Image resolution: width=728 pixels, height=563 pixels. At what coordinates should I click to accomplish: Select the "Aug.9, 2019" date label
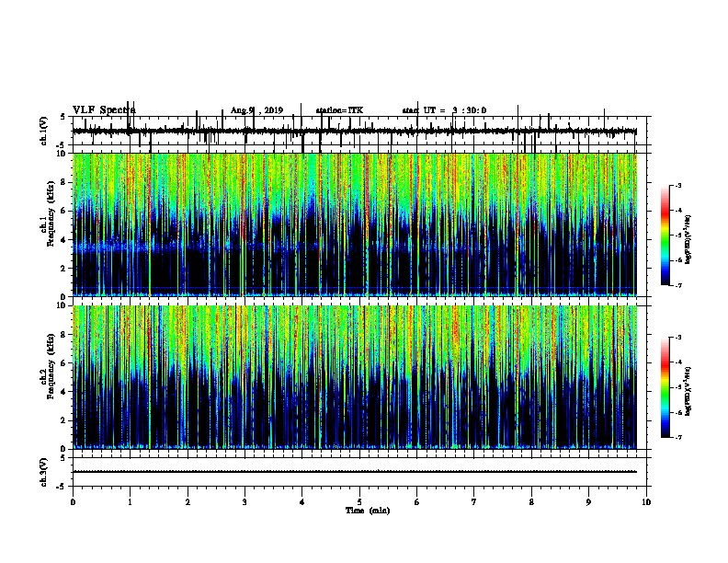tap(256, 110)
